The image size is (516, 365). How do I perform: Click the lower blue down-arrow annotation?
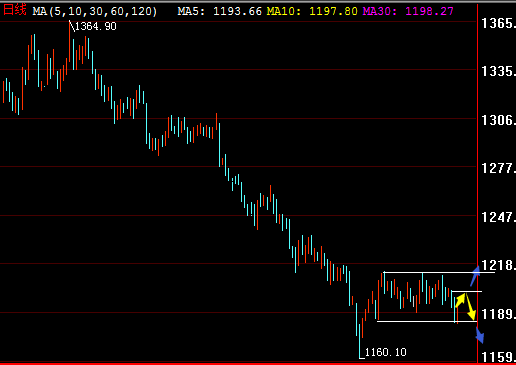pos(480,335)
